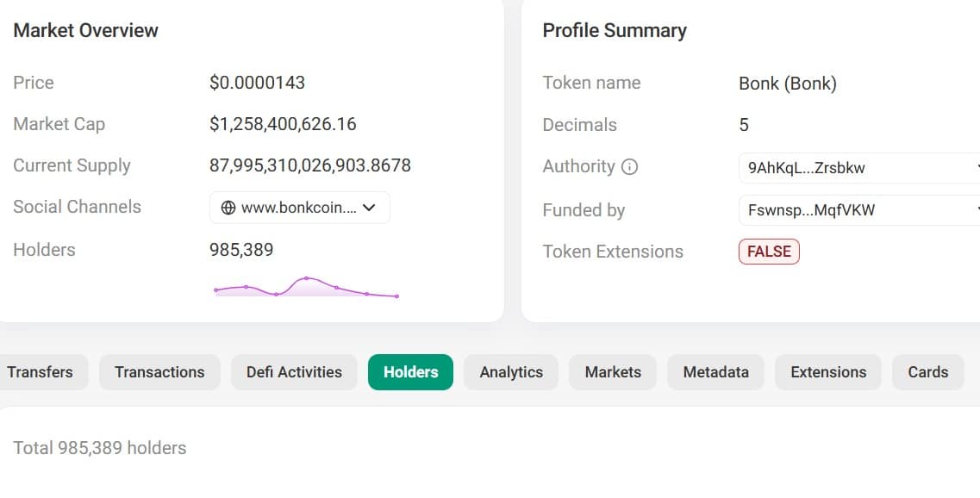Click the Authority info icon
The image size is (980, 498).
click(629, 167)
